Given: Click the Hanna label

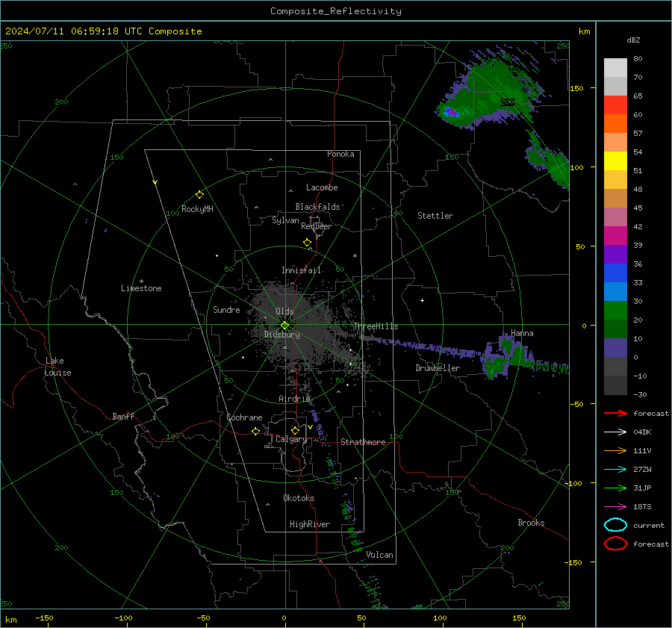Looking at the screenshot, I should [522, 333].
